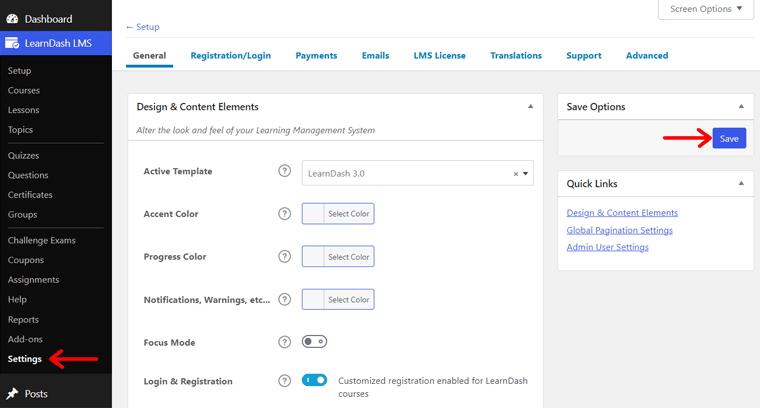Pick a color for Progress Color
The height and width of the screenshot is (408, 760).
point(338,256)
